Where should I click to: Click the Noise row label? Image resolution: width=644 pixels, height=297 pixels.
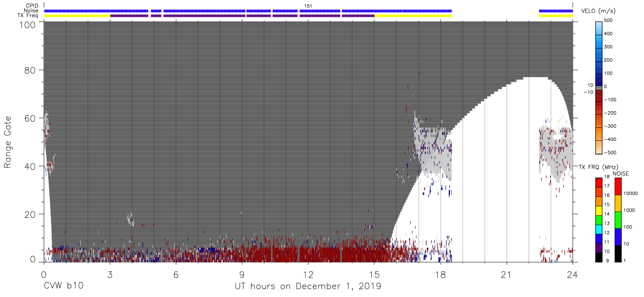click(x=30, y=10)
